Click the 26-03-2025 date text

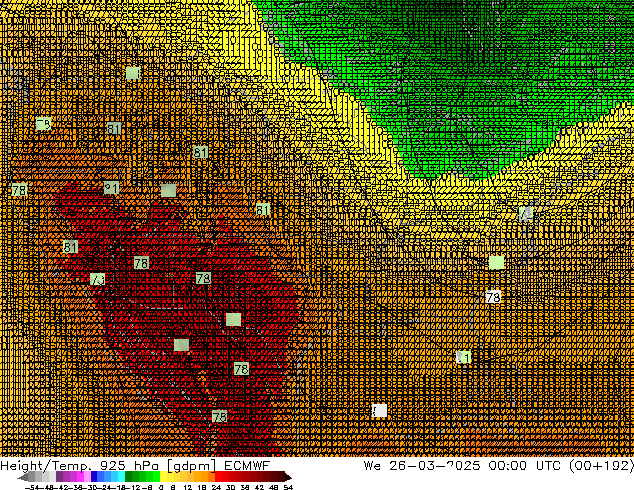coord(435,465)
